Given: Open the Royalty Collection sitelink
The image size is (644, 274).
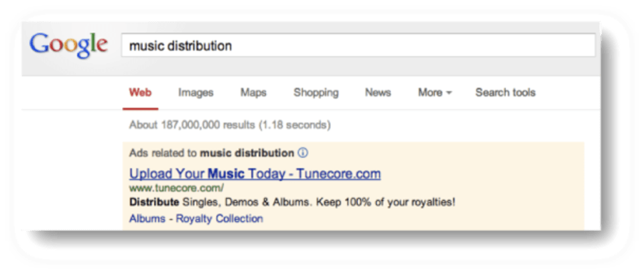Looking at the screenshot, I should [219, 218].
